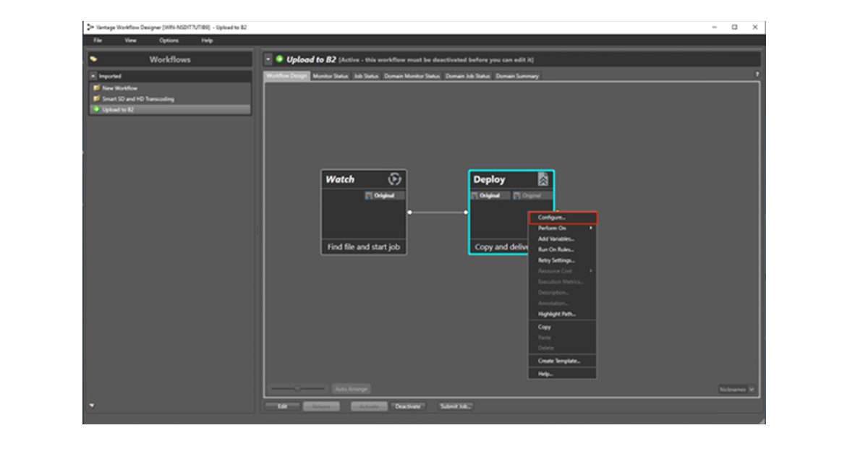The width and height of the screenshot is (868, 454).
Task: Choose Help... in the context menu
Action: (562, 374)
